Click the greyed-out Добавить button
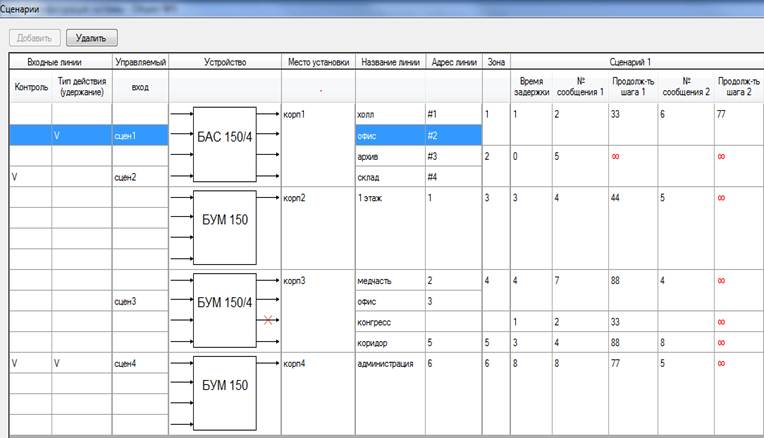764x438 pixels. (x=35, y=38)
